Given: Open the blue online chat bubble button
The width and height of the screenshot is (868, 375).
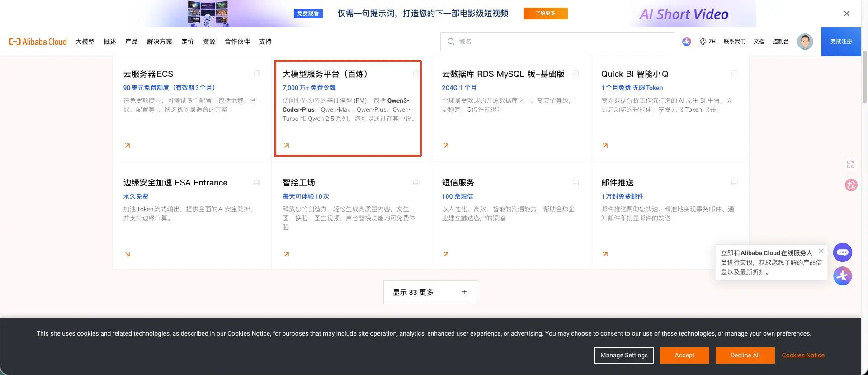Looking at the screenshot, I should 843,252.
